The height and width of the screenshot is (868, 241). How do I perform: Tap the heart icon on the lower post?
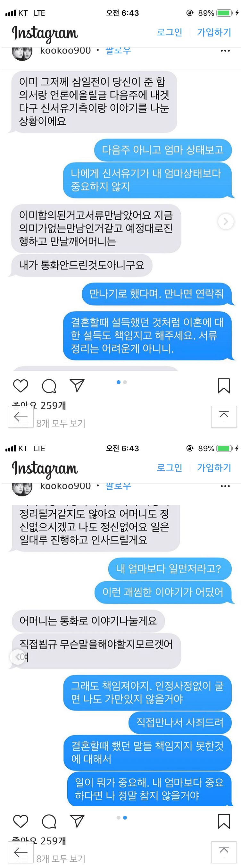pos(21,821)
